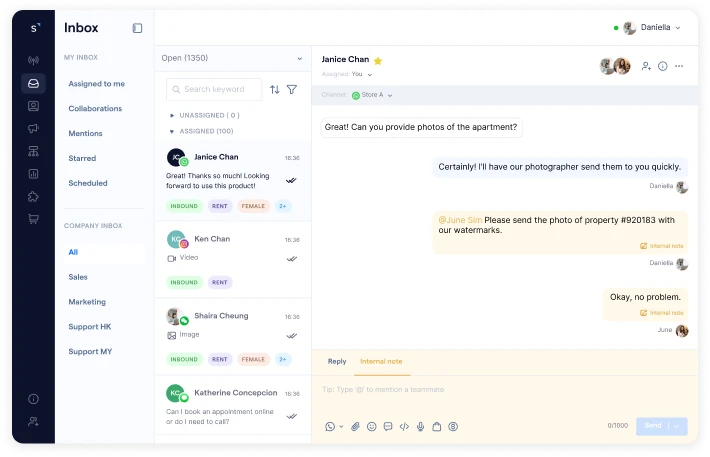Open the Contacts icon in the sidebar
Image resolution: width=710 pixels, height=457 pixels.
33,106
